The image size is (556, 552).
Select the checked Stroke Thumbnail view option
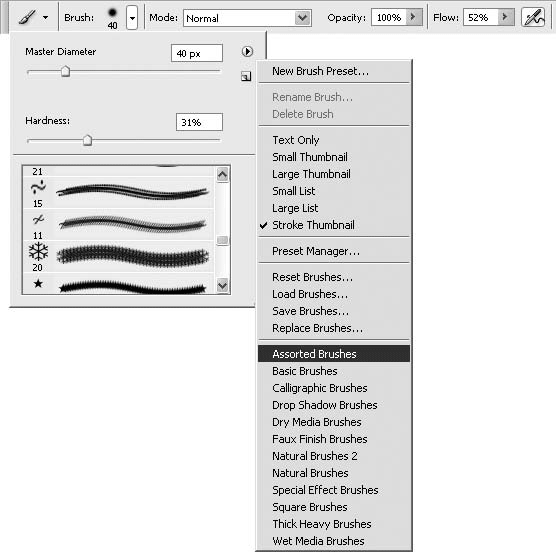(313, 225)
